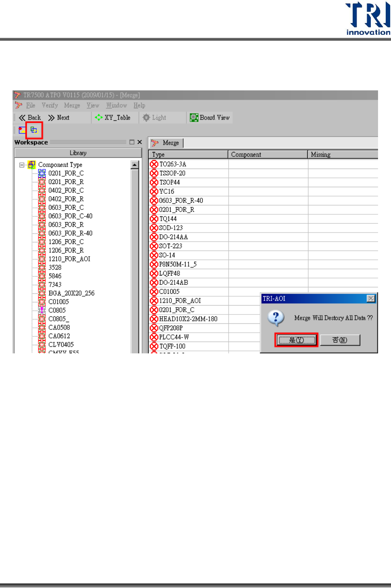Viewport: 391px width, 588px height.
Task: Select 0201_FOR_C in the library tree
Action: (66, 173)
